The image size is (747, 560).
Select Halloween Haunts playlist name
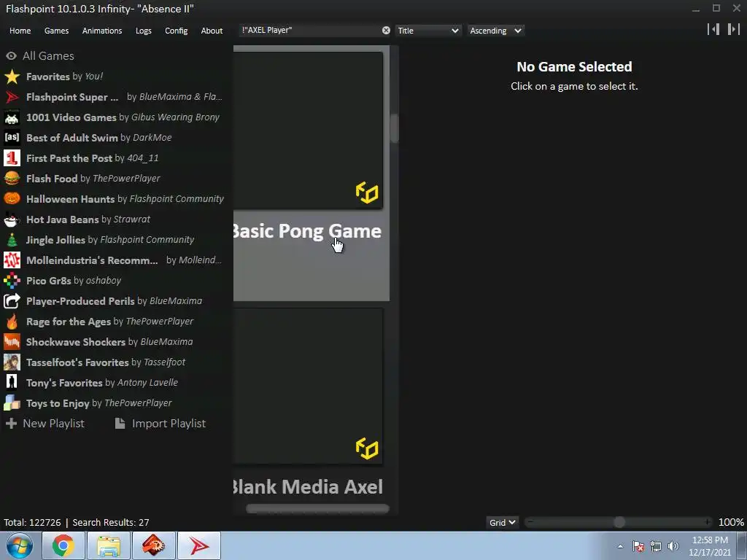71,199
